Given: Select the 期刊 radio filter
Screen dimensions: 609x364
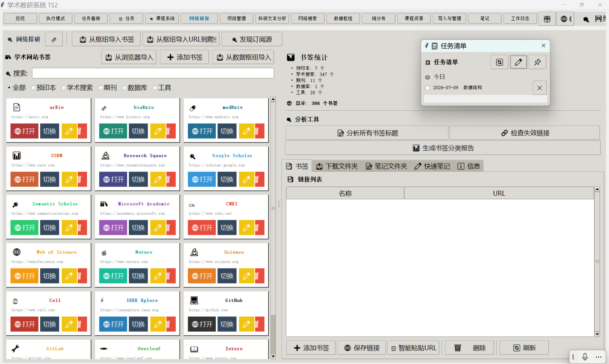Looking at the screenshot, I should [108, 88].
